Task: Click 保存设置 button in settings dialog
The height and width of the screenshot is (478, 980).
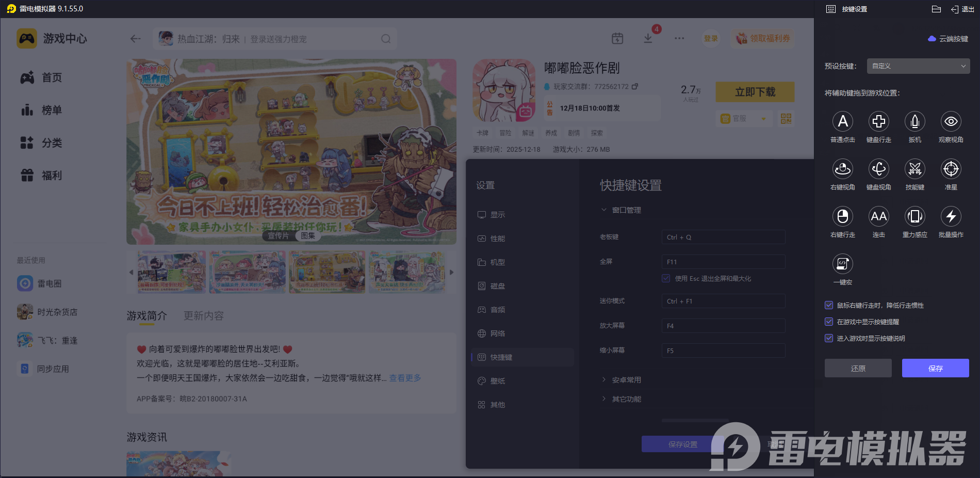Action: coord(682,444)
